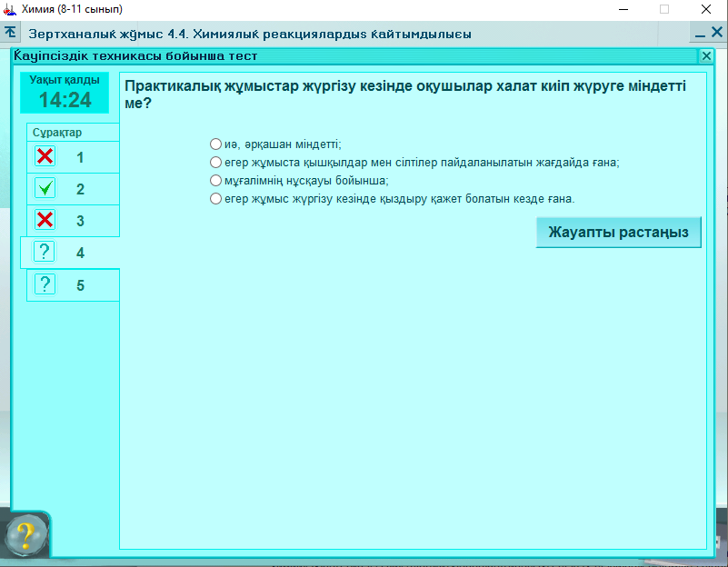Screen dimensions: 728x567
Task: Open question 3 marked with red cross
Action: [45, 220]
